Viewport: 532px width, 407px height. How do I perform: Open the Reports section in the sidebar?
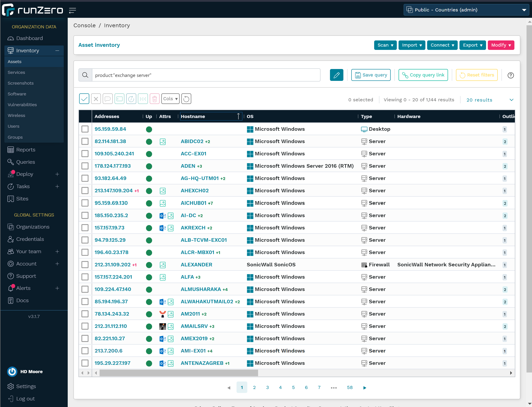pos(26,149)
